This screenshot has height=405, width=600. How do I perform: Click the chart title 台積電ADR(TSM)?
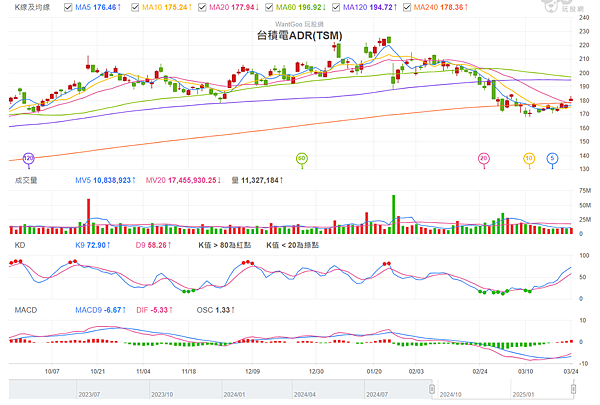click(300, 36)
